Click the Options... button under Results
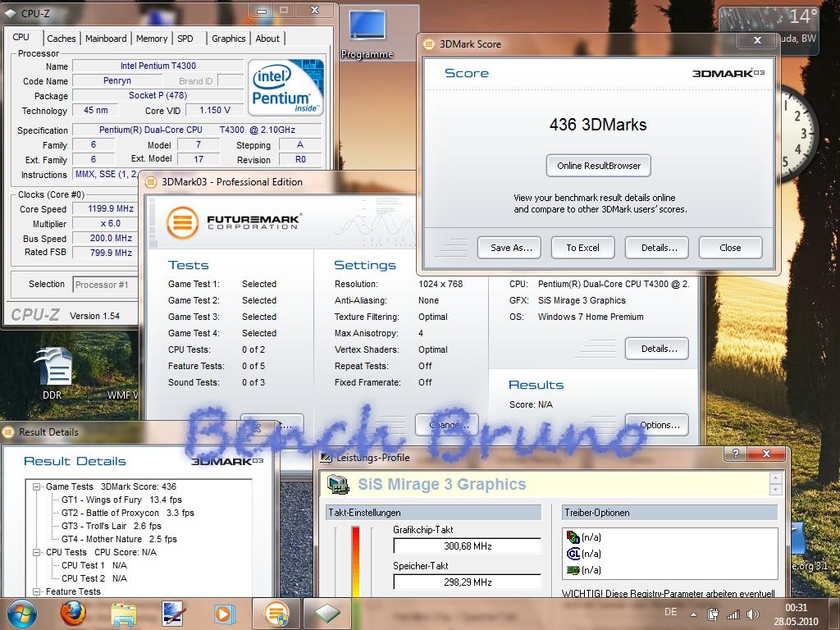 (x=657, y=425)
